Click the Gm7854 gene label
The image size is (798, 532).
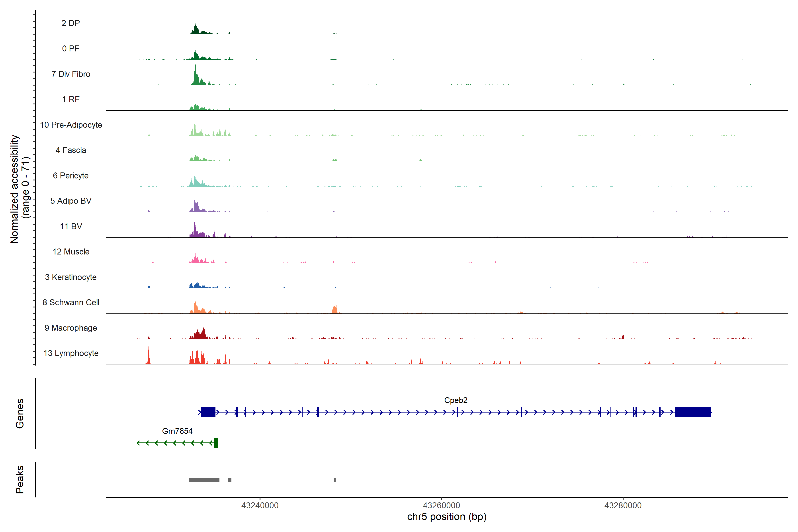(x=177, y=431)
